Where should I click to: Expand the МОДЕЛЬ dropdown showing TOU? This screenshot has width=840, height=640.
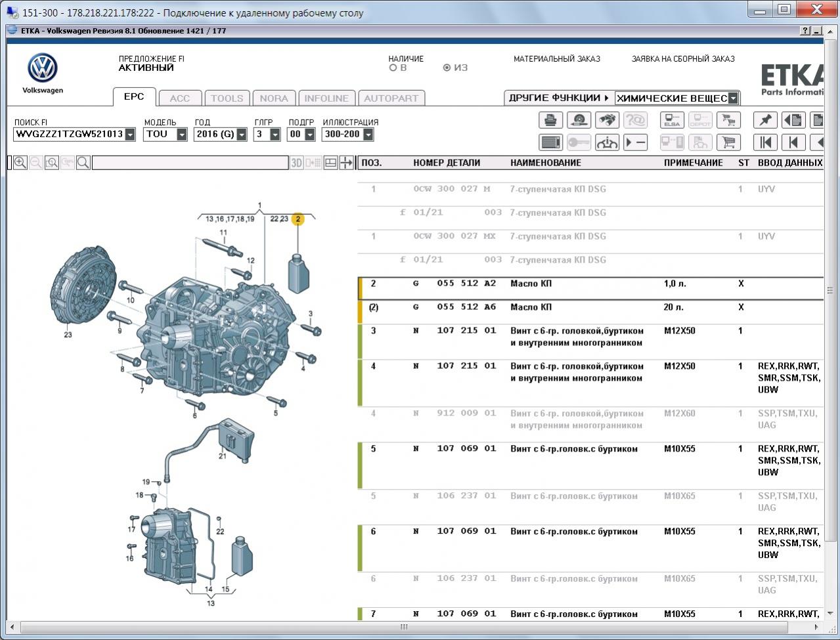[x=182, y=135]
